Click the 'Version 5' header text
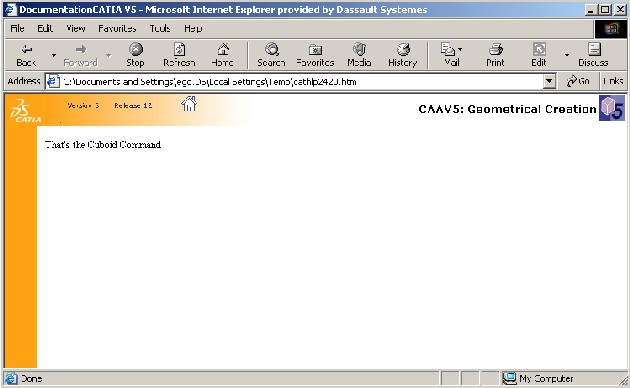Viewport: 630px width, 388px height. point(83,106)
